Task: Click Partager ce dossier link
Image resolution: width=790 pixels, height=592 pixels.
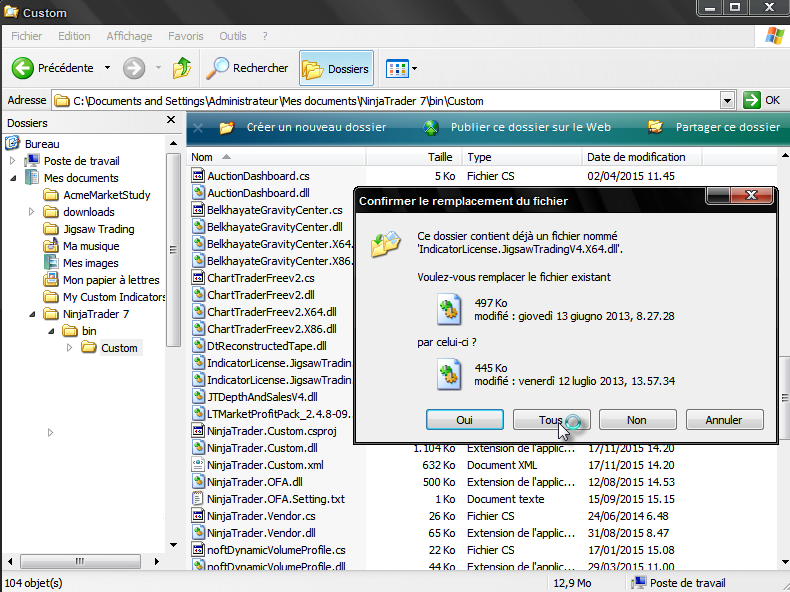Action: pyautogui.click(x=728, y=127)
